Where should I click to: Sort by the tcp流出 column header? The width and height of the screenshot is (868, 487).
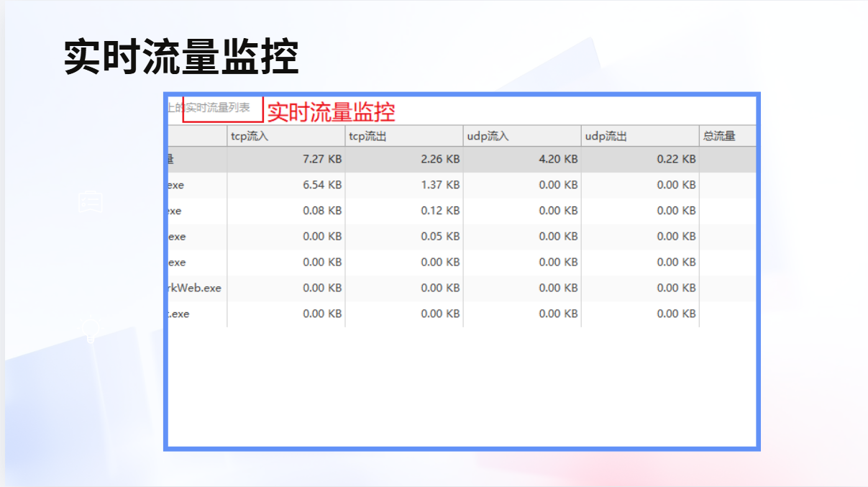[403, 136]
